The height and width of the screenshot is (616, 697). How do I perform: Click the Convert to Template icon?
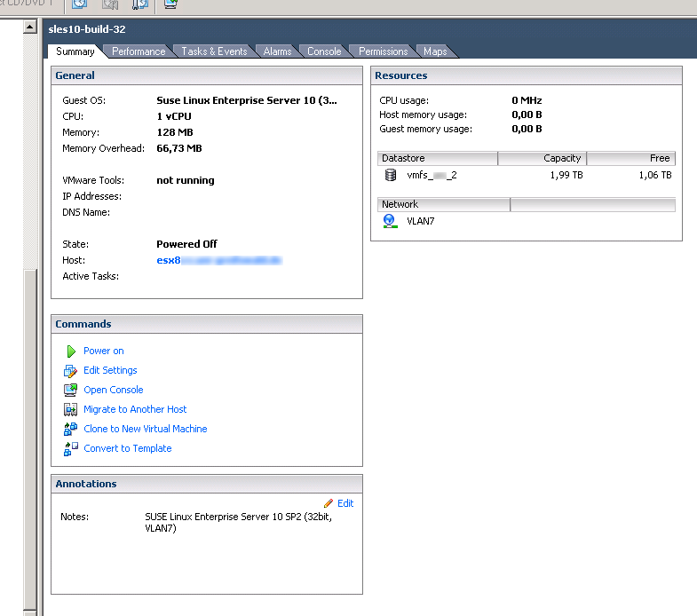tap(70, 448)
